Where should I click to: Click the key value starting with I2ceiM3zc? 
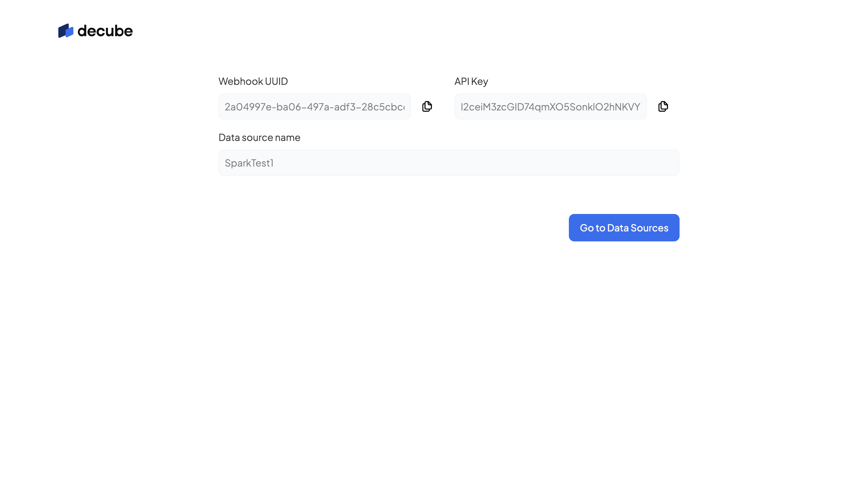click(550, 107)
